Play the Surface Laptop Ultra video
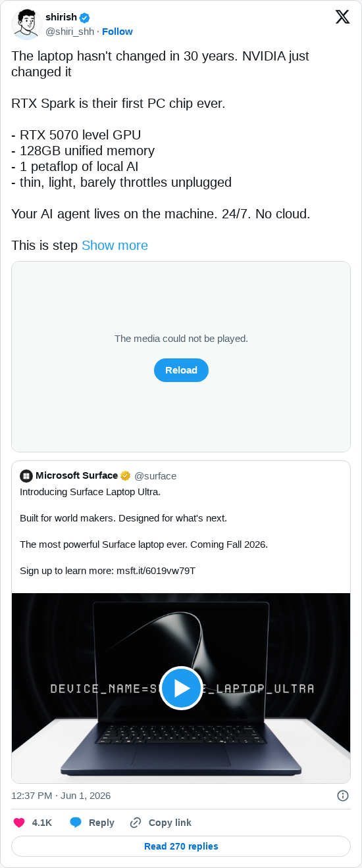Screen dimensions: 362x868 pos(181,688)
